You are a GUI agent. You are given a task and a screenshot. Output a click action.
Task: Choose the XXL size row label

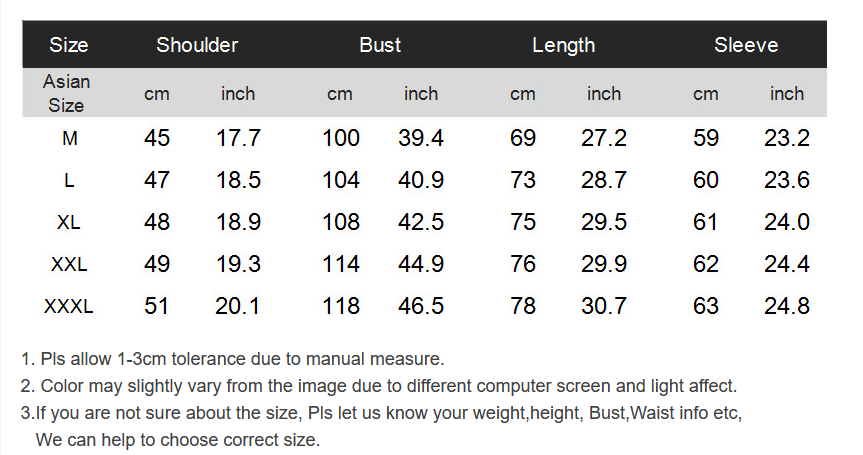[69, 264]
